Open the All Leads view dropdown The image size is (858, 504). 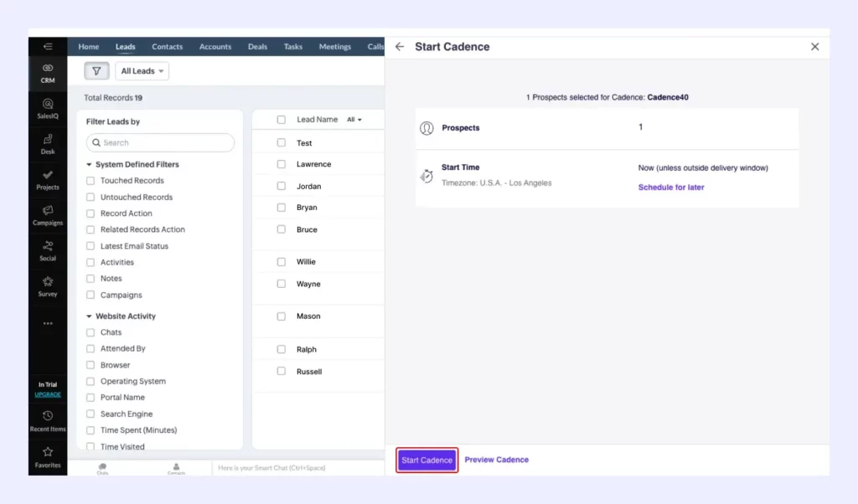pyautogui.click(x=142, y=70)
